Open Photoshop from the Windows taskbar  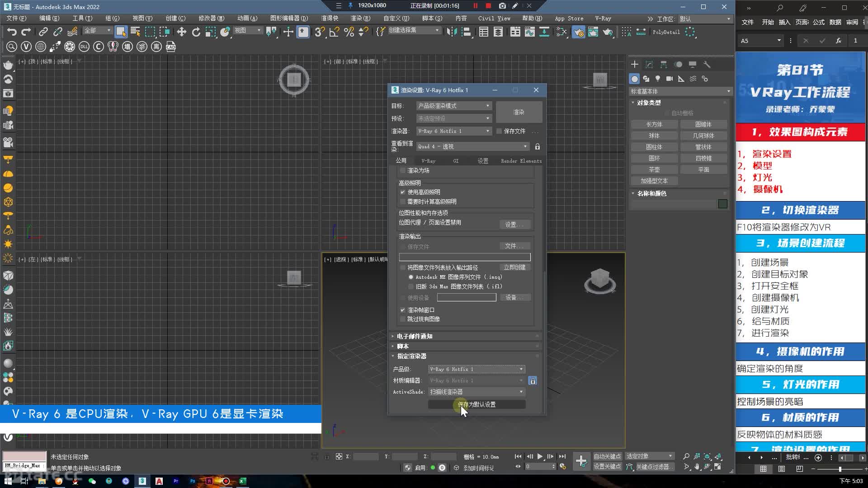tap(193, 481)
